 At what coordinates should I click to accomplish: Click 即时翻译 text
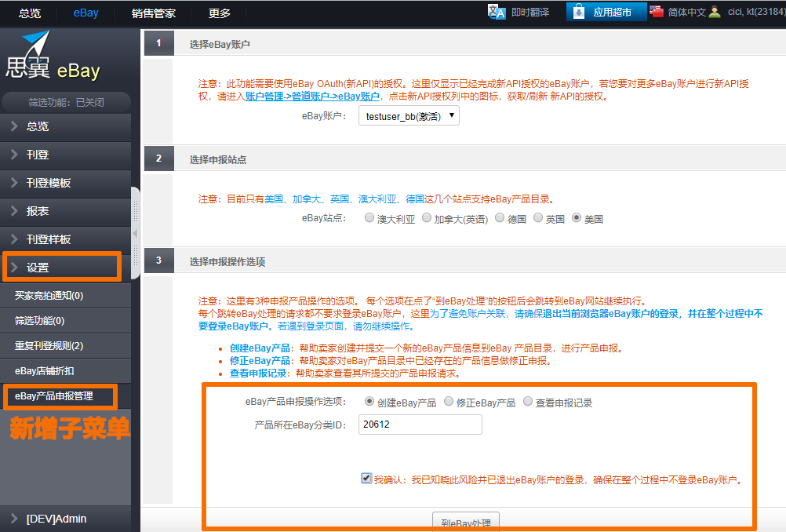coord(530,12)
